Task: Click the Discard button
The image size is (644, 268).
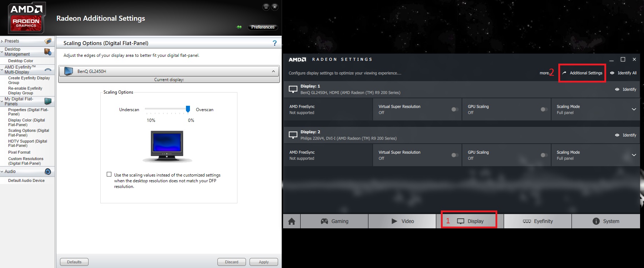Action: click(x=232, y=262)
